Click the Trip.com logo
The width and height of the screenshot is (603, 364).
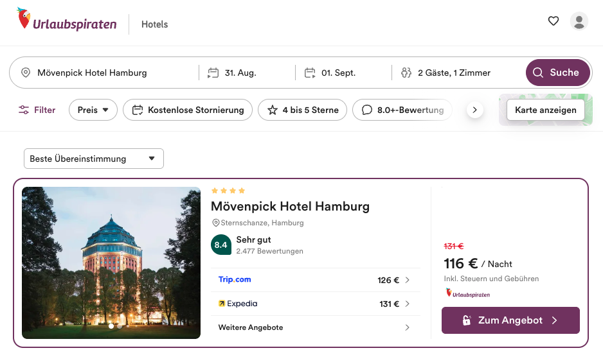coord(235,279)
